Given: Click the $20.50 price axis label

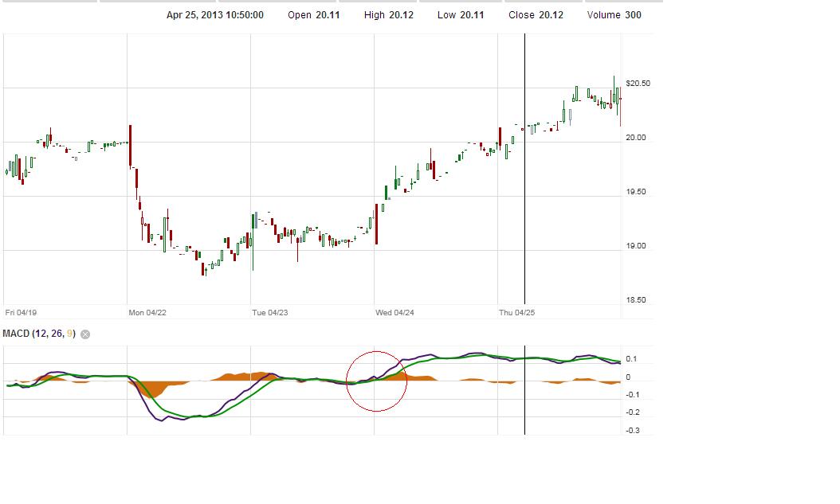Looking at the screenshot, I should pyautogui.click(x=638, y=84).
